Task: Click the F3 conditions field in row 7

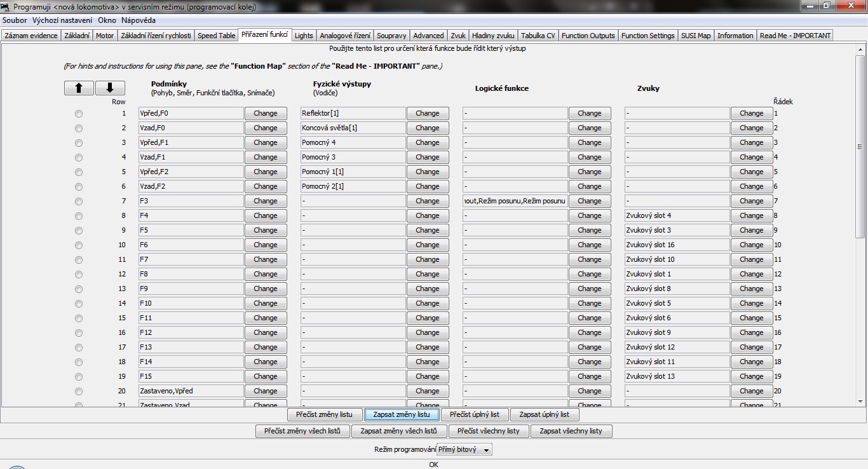Action: pyautogui.click(x=191, y=201)
